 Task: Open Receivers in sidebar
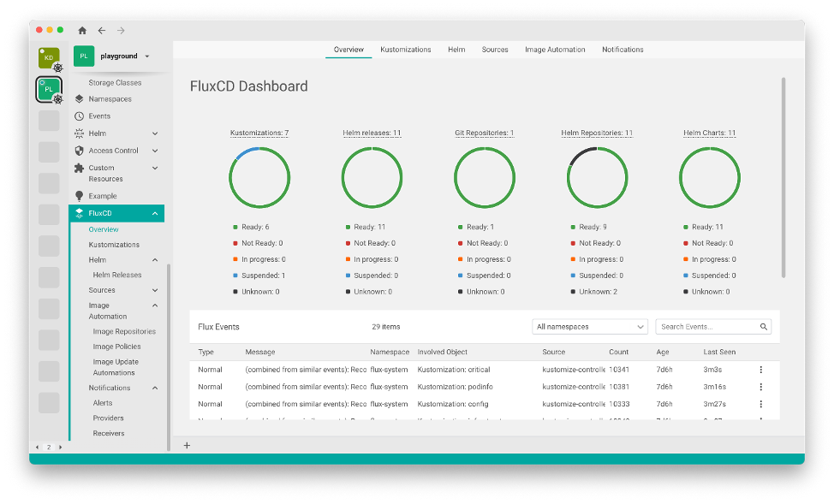click(x=109, y=433)
